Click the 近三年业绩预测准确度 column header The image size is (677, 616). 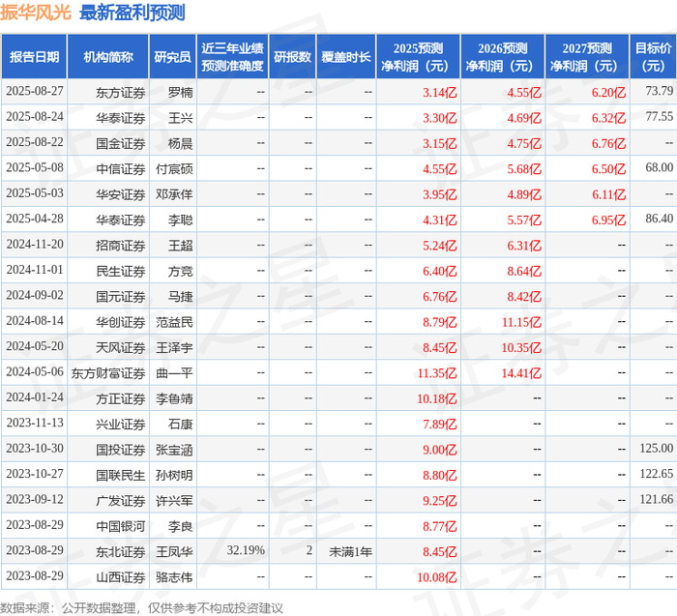233,57
